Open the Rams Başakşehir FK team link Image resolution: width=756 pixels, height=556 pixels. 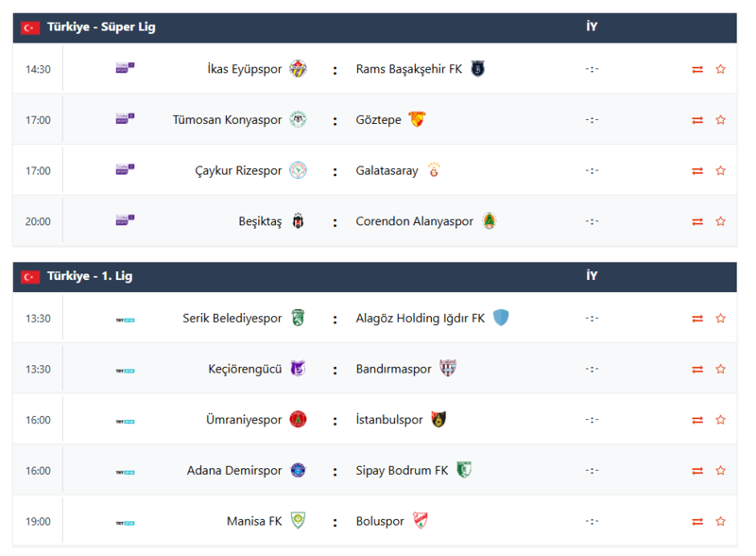(409, 69)
